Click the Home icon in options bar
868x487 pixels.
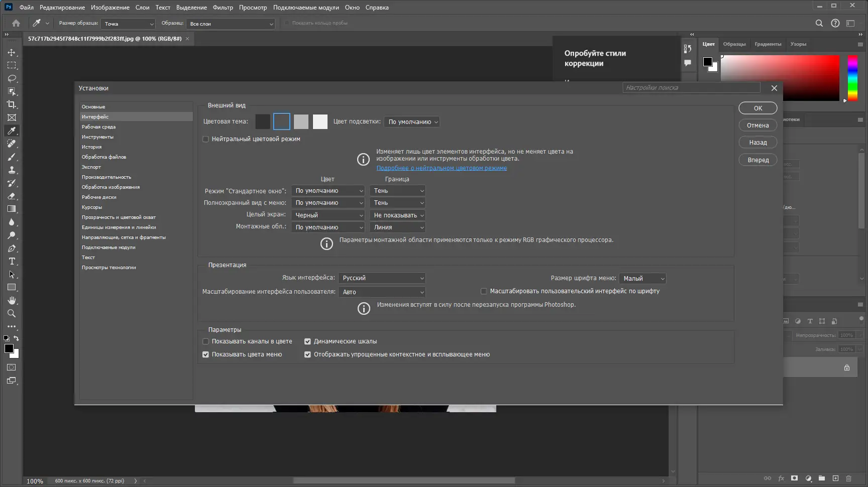click(16, 23)
